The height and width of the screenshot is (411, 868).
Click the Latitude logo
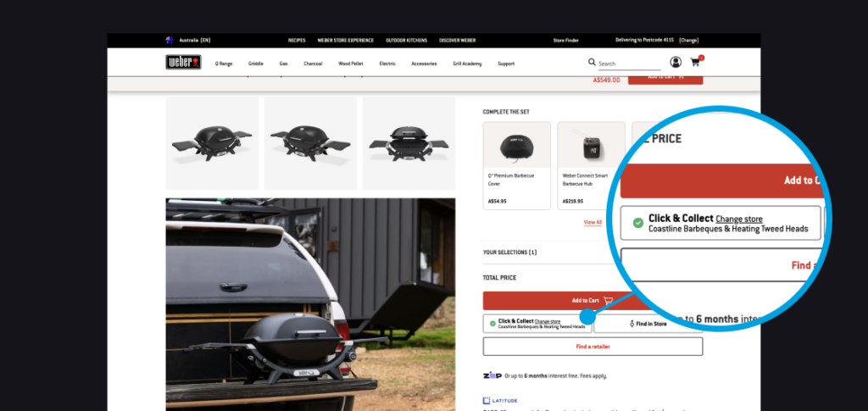[x=500, y=401]
